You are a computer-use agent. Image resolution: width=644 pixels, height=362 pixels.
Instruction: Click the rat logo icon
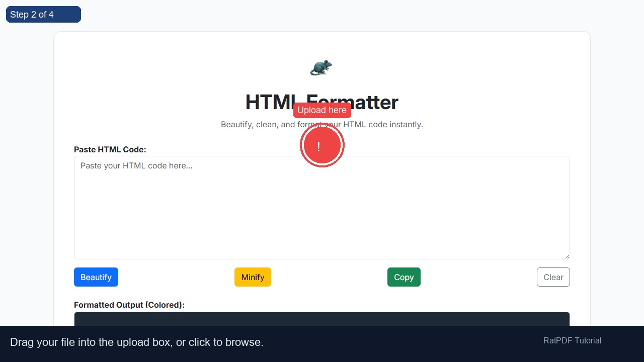[321, 67]
